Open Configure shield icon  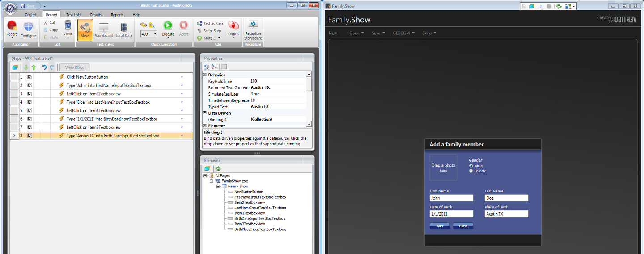pos(28,27)
